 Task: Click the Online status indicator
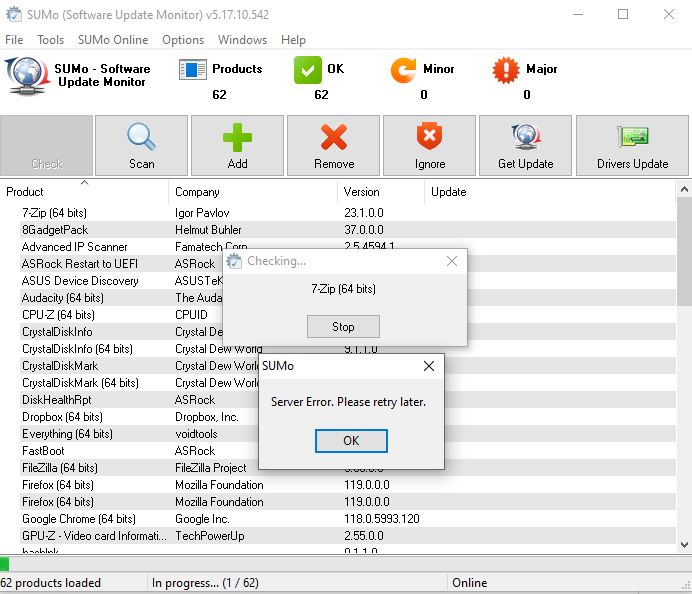pyautogui.click(x=470, y=583)
